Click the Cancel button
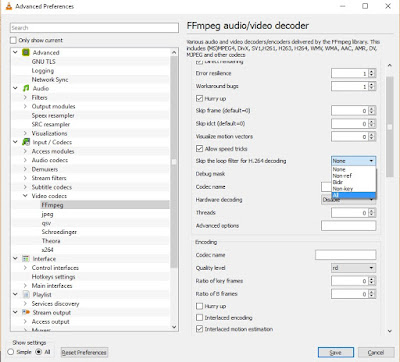 [x=376, y=353]
